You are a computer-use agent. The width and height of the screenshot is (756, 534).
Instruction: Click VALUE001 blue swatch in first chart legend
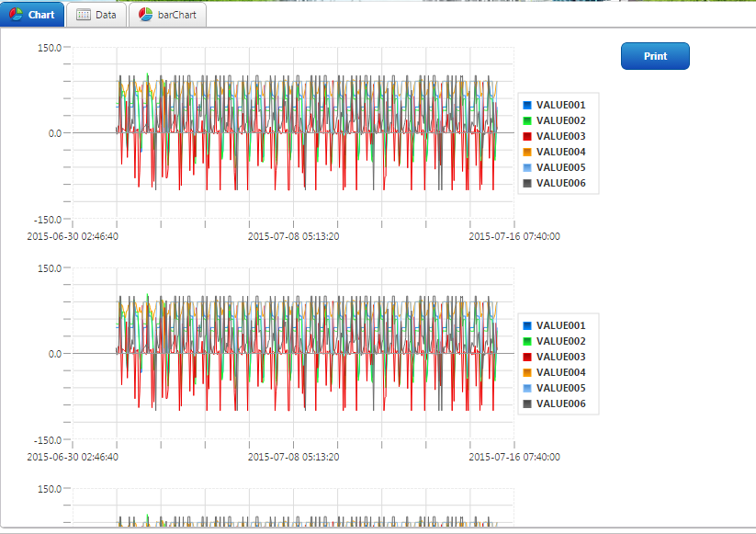[527, 105]
